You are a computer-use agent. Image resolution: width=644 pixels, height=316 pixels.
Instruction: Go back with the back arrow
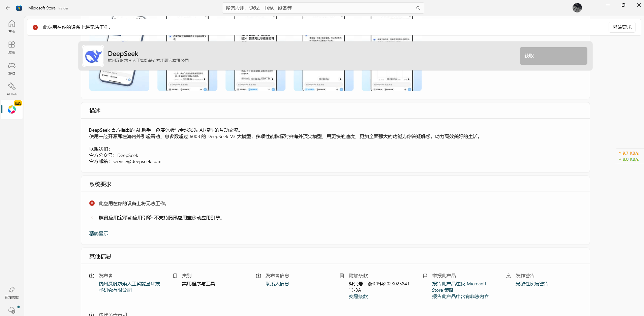(8, 8)
